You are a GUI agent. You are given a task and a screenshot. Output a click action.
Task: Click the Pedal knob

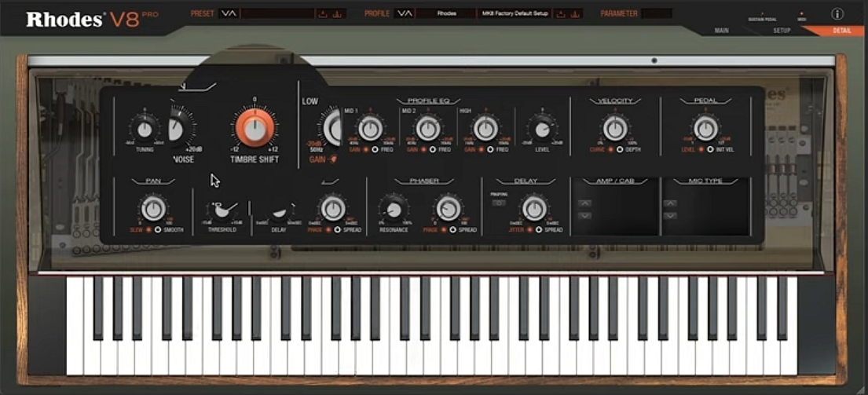[706, 128]
